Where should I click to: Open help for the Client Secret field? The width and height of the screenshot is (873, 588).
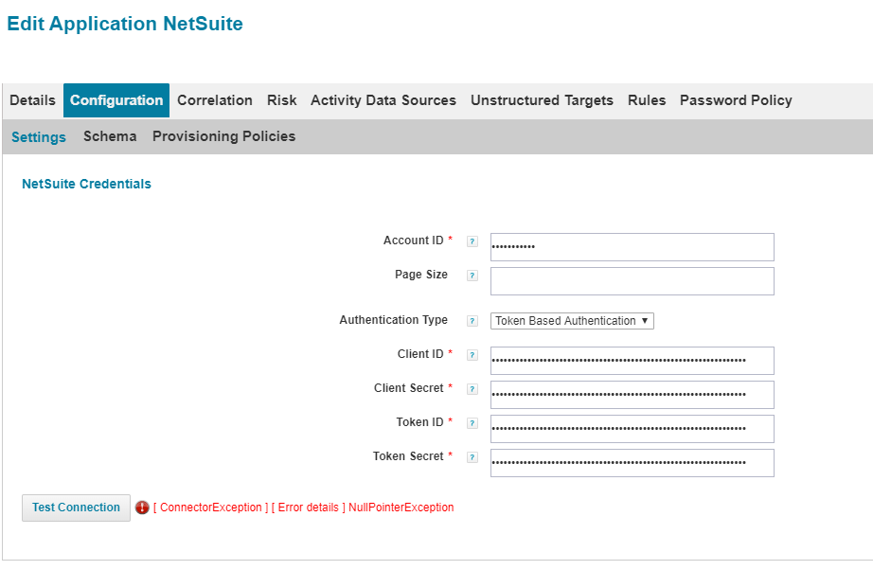tap(472, 388)
